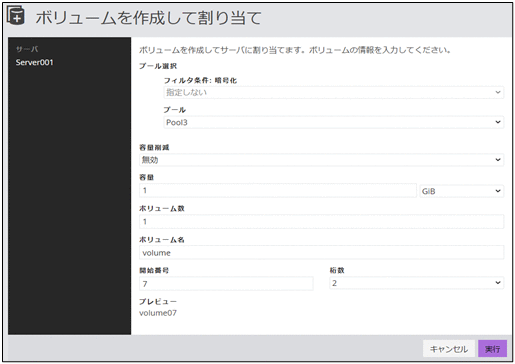This screenshot has width=515, height=364.
Task: Click the number of volumes input field
Action: pos(321,222)
